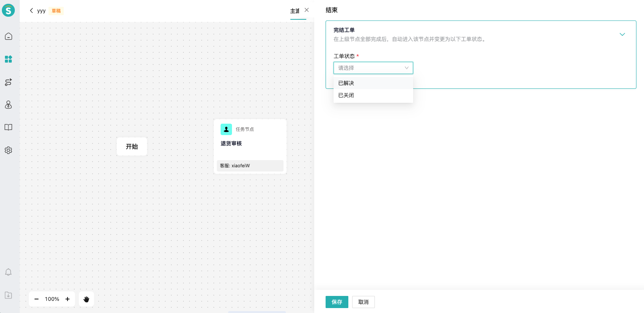The width and height of the screenshot is (644, 313).
Task: Collapse the 完结工单 section chevron
Action: coord(622,35)
